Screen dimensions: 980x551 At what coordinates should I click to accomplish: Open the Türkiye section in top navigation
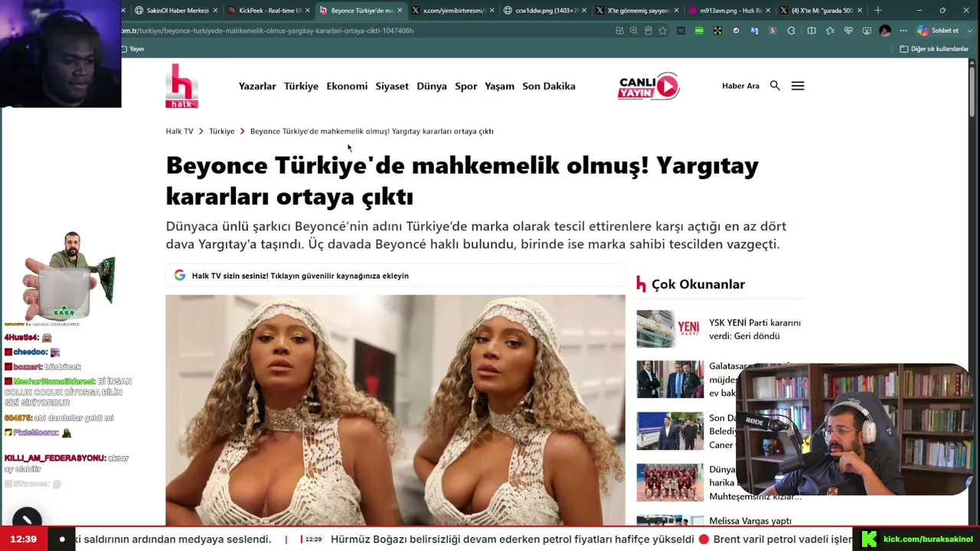[x=301, y=86]
